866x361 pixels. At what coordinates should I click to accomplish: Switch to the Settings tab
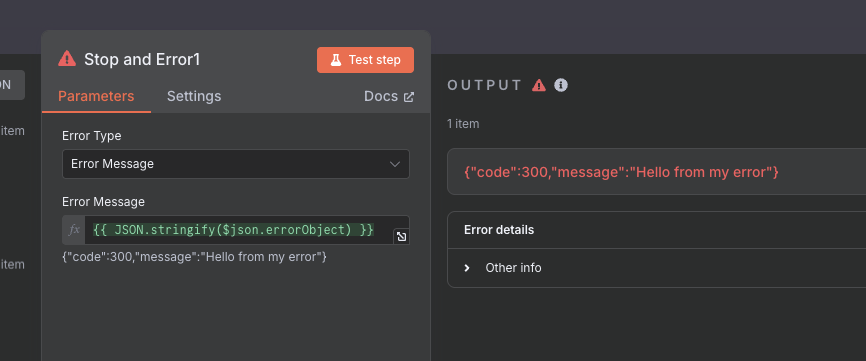pos(194,96)
